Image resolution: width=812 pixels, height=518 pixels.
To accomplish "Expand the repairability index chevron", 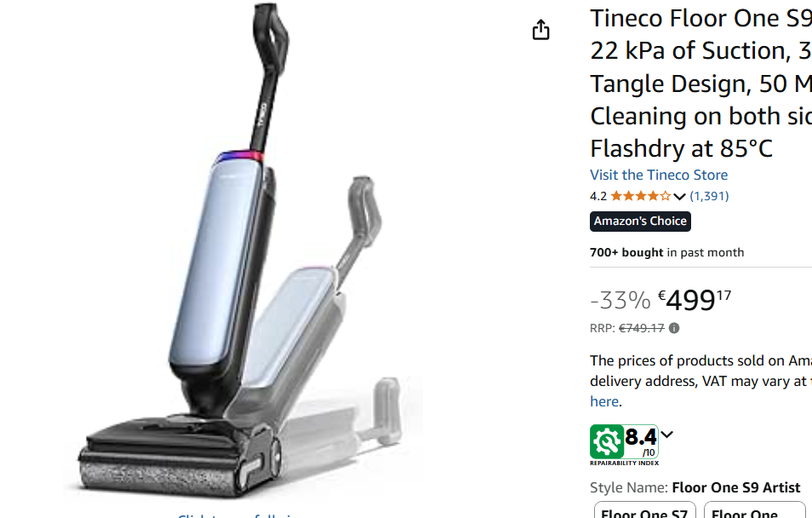I will 667,435.
